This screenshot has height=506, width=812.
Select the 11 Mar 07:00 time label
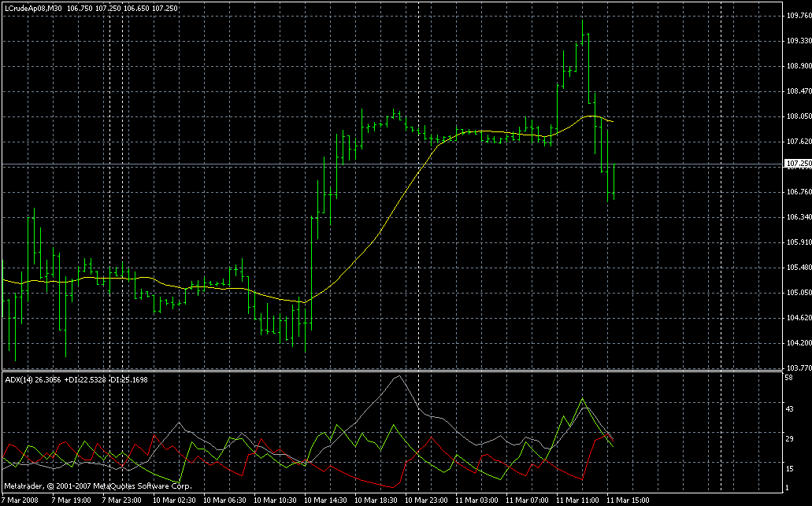527,500
